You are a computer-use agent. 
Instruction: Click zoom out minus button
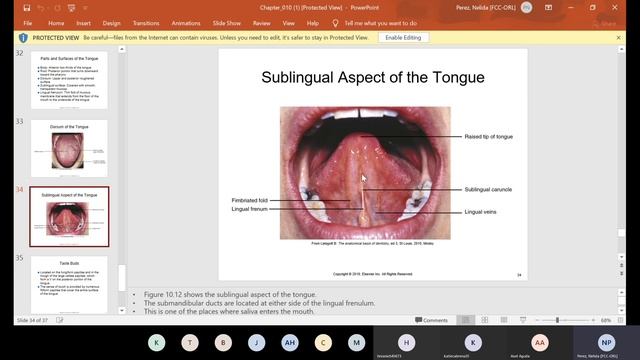[538, 320]
